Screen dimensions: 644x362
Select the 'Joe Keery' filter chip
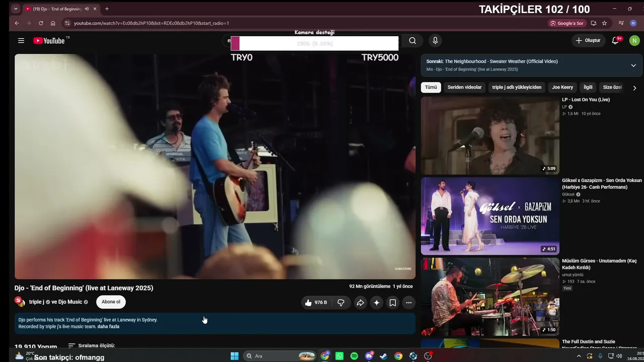point(562,87)
